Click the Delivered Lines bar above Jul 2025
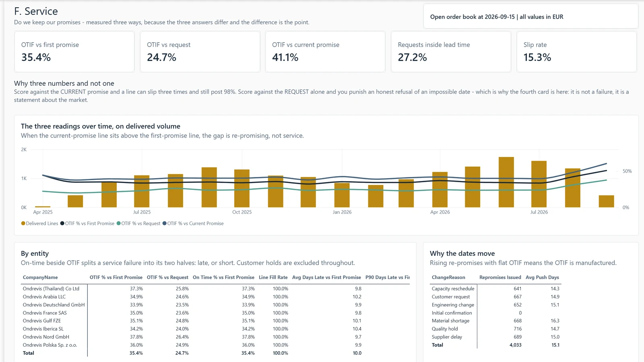 tap(142, 191)
